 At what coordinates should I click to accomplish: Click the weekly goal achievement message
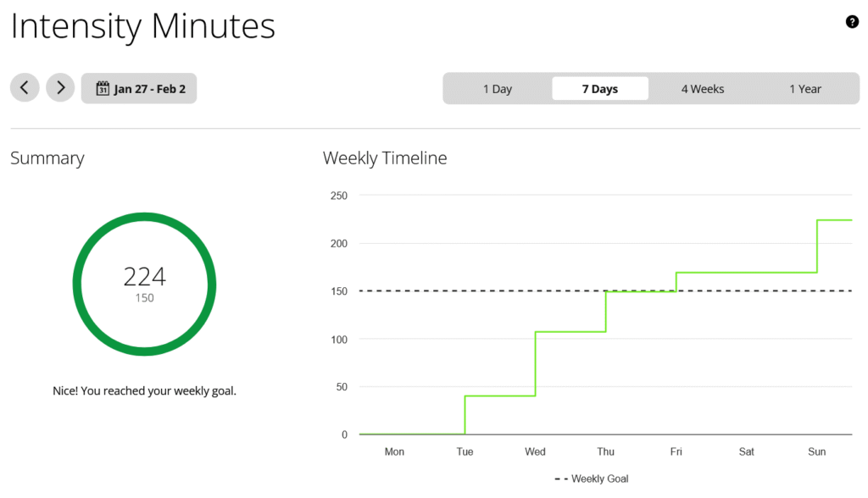(144, 390)
